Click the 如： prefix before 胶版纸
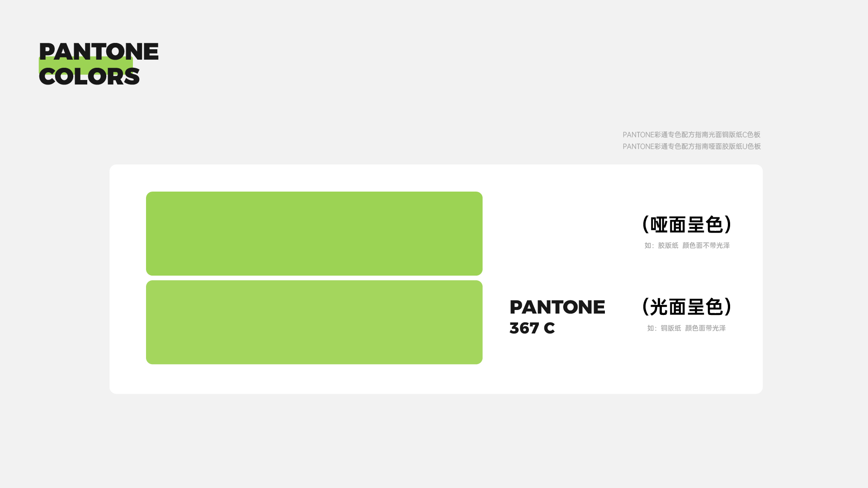This screenshot has width=868, height=488. coord(649,245)
